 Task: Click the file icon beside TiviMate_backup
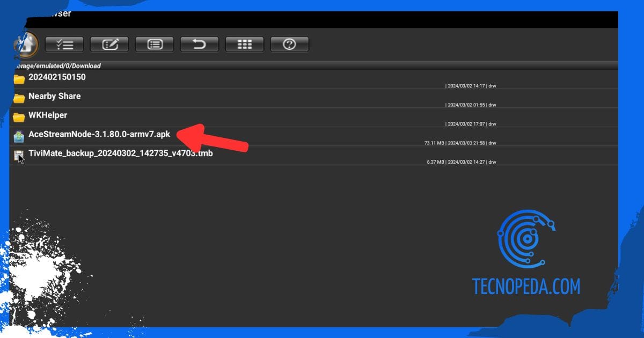(x=19, y=156)
